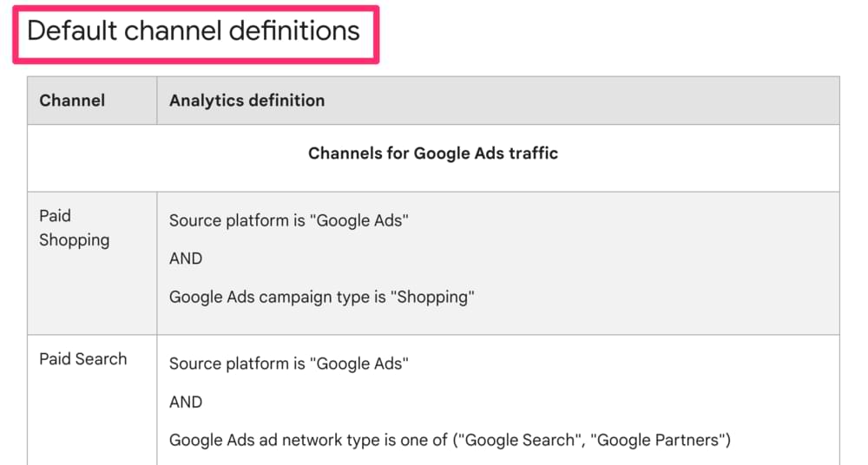Click the quoted "Shopping" campaign type value
The height and width of the screenshot is (465, 868).
[432, 298]
